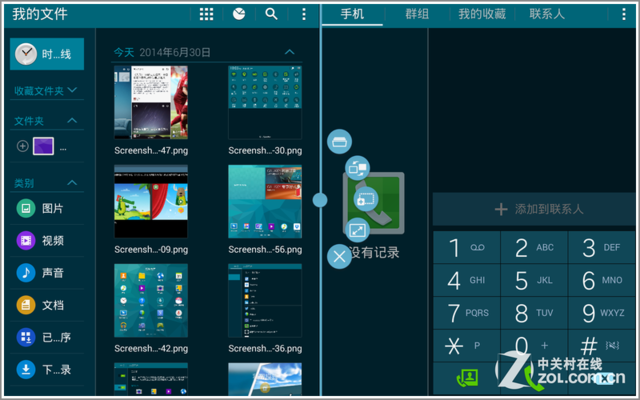The width and height of the screenshot is (640, 400).
Task: Tap the search icon in My Files
Action: (x=271, y=14)
